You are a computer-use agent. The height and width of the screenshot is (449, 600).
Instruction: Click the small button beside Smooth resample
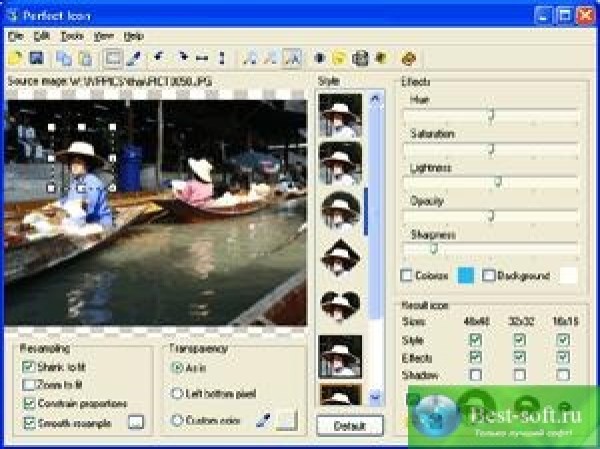point(136,422)
